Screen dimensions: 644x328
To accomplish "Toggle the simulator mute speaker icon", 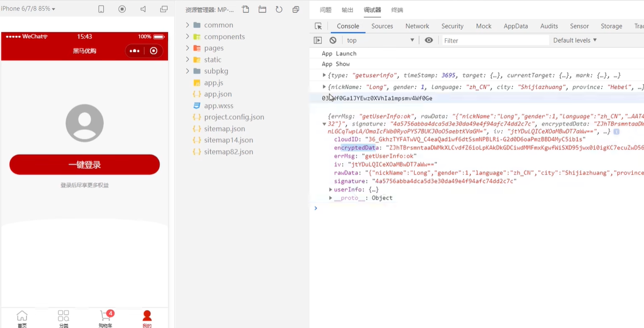I will pyautogui.click(x=143, y=9).
